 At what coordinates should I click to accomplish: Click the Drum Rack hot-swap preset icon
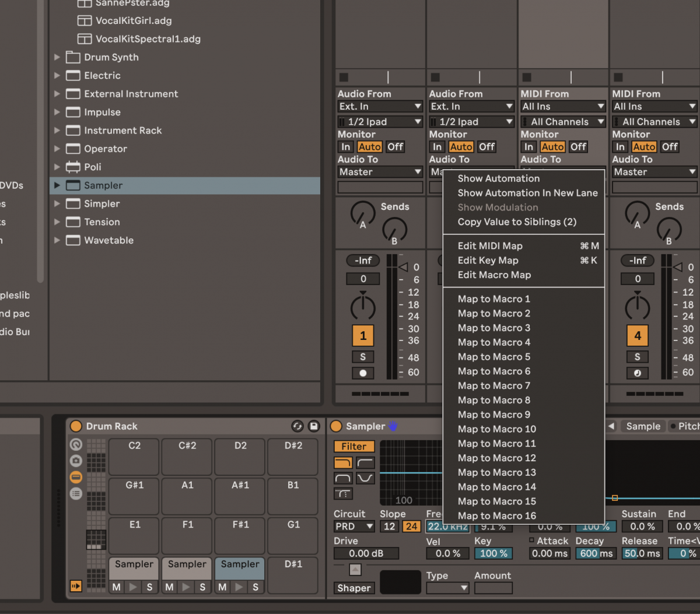(x=297, y=426)
